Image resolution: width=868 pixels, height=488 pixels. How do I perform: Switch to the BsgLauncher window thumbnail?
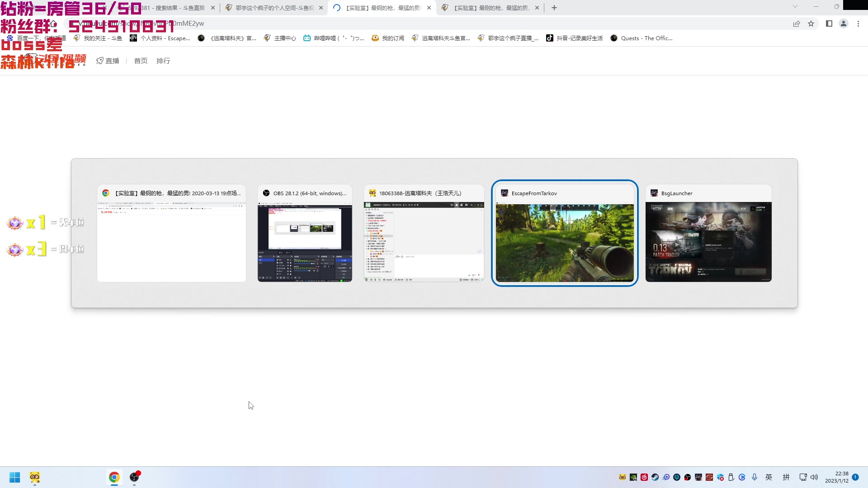(708, 233)
